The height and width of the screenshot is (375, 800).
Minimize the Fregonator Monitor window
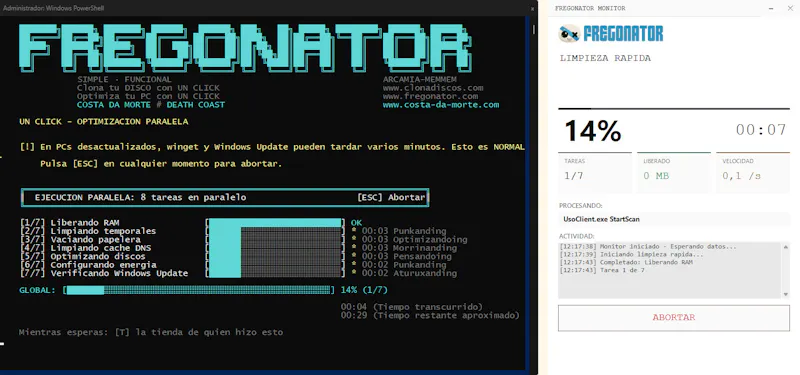pos(771,8)
